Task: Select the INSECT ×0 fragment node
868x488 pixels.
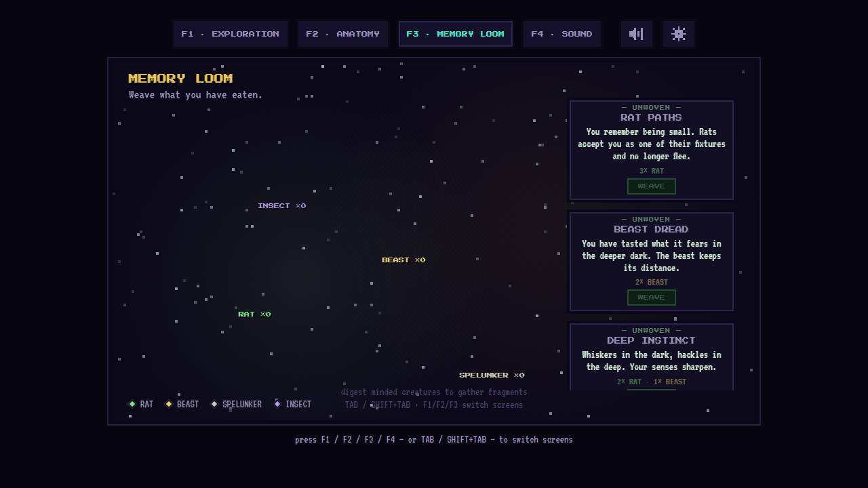Action: pos(282,206)
